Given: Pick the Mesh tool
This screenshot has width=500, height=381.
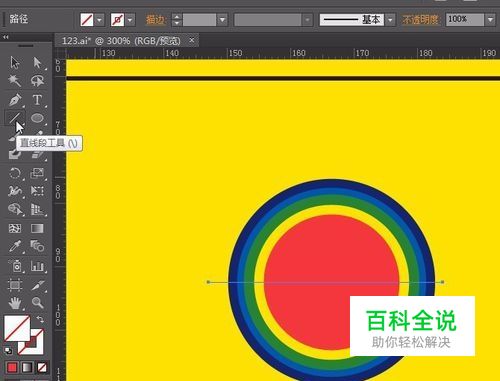Looking at the screenshot, I should coord(15,229).
